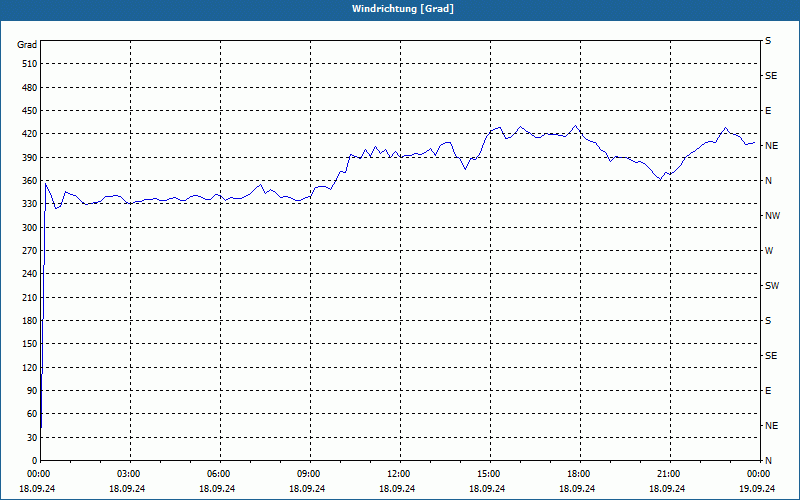The image size is (800, 500).
Task: Select the '480' y-axis value
Action: click(30, 87)
